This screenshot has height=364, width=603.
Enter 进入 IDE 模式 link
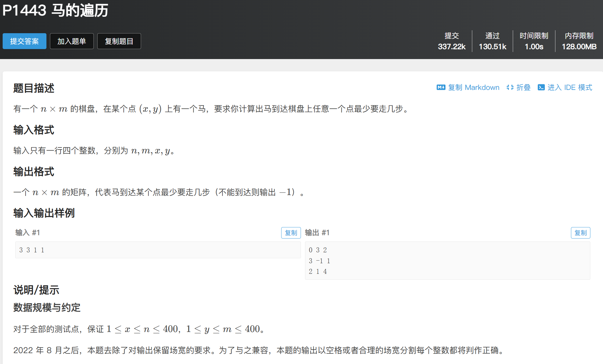click(569, 88)
